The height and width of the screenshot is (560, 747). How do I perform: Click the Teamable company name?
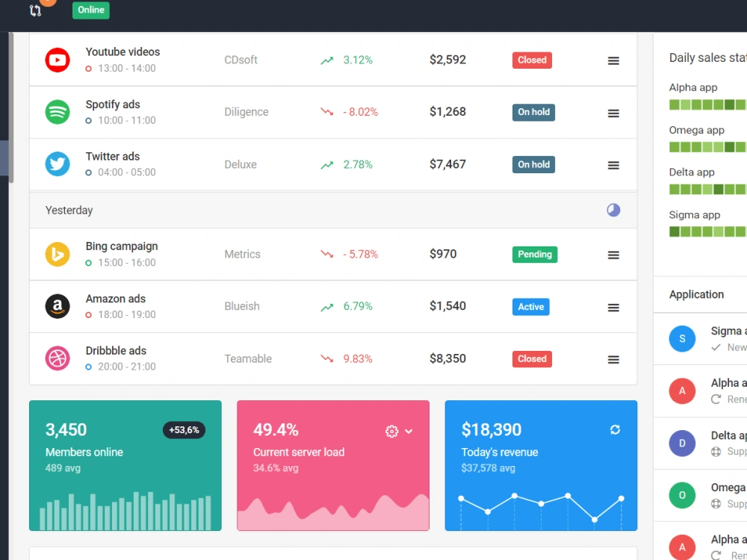coord(248,358)
